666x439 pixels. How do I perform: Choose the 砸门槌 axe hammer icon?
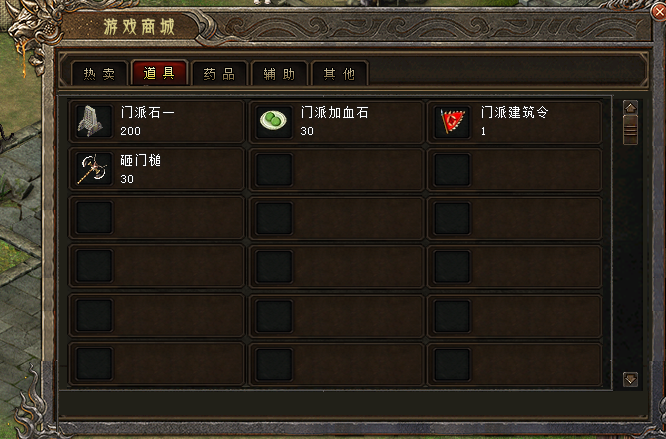(x=94, y=169)
